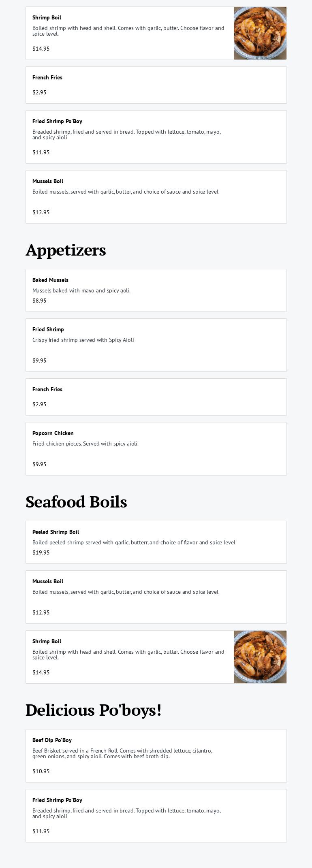
Task: Select the Peeled Shrimp Boil item
Action: pyautogui.click(x=156, y=542)
